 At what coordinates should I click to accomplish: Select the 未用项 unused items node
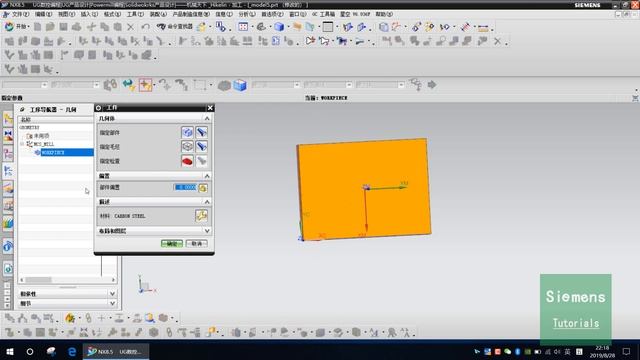click(x=41, y=136)
